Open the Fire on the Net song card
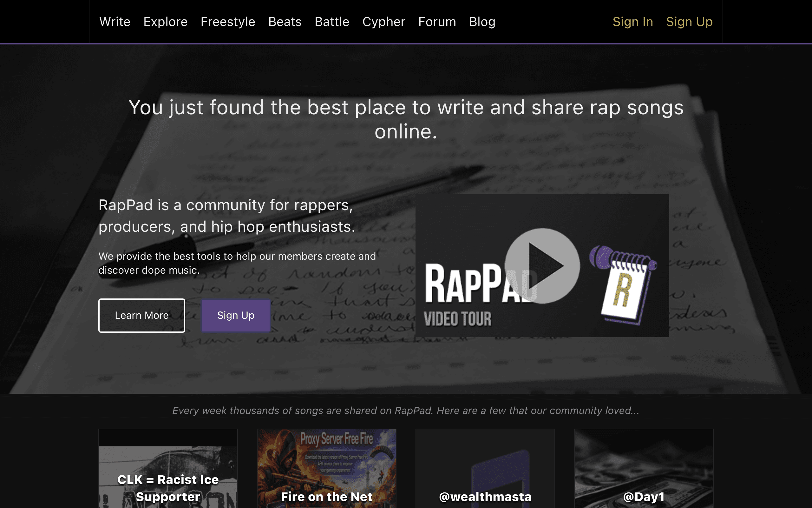Screen dimensions: 812x508 tap(326, 468)
